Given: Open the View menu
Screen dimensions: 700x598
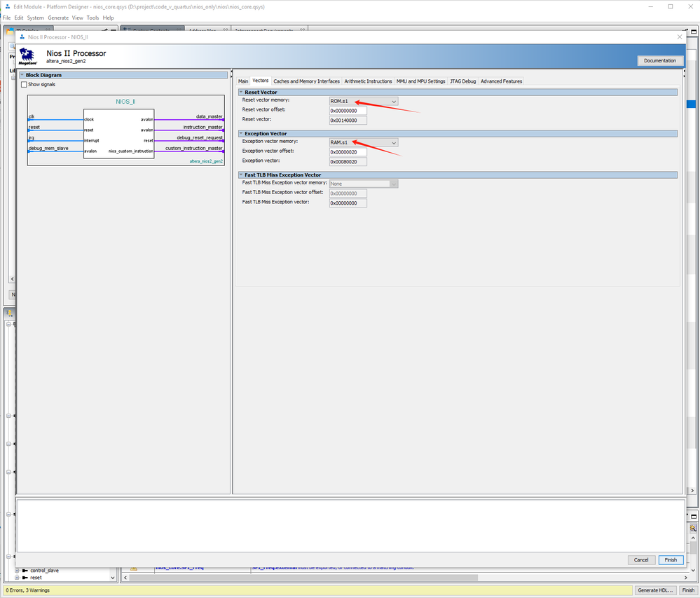Looking at the screenshot, I should tap(78, 18).
